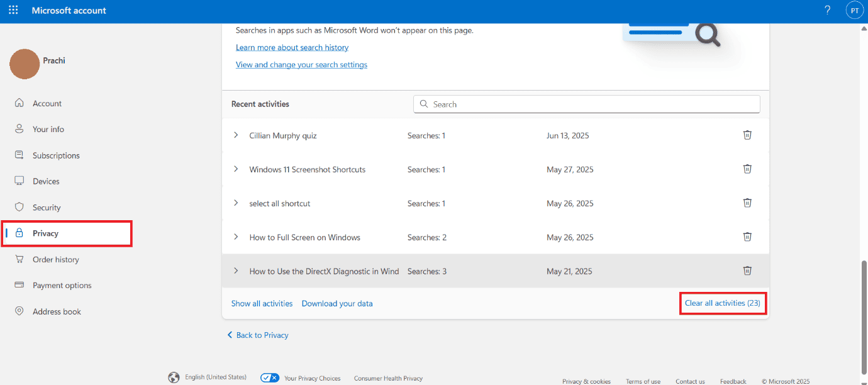
Task: Open Terms of use footer link
Action: [643, 381]
